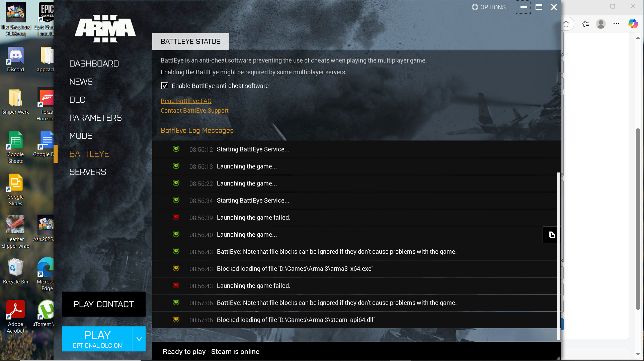
Task: Select 'Launching the game...' 08:56:13 log row
Action: [x=355, y=166]
